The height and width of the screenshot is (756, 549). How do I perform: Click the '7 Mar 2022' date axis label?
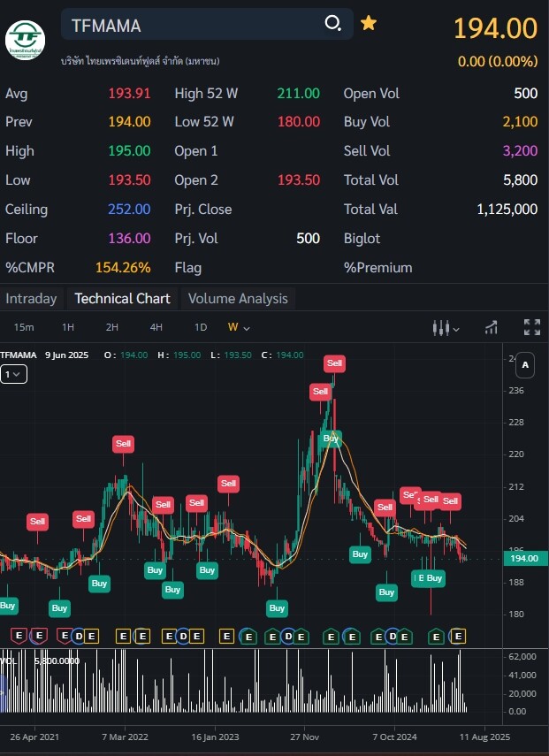pyautogui.click(x=125, y=737)
